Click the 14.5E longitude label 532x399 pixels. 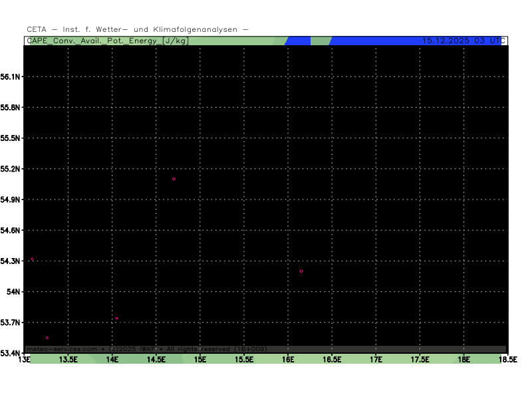(156, 360)
